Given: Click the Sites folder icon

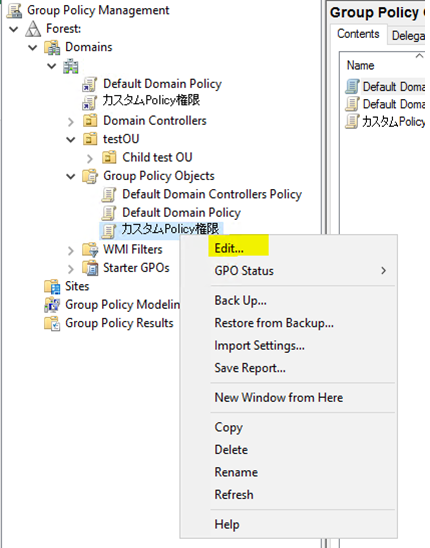Looking at the screenshot, I should (x=52, y=287).
